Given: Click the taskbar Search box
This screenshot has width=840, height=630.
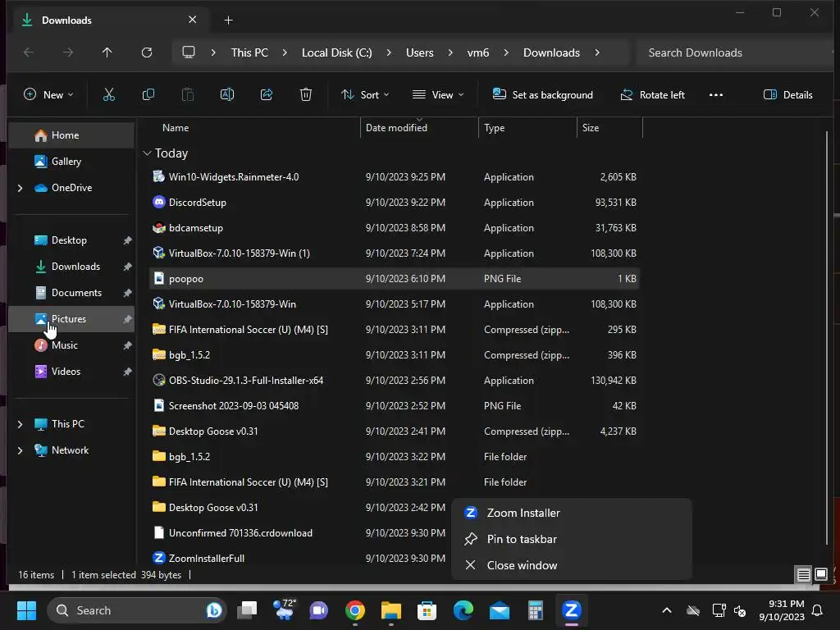Looking at the screenshot, I should [137, 610].
